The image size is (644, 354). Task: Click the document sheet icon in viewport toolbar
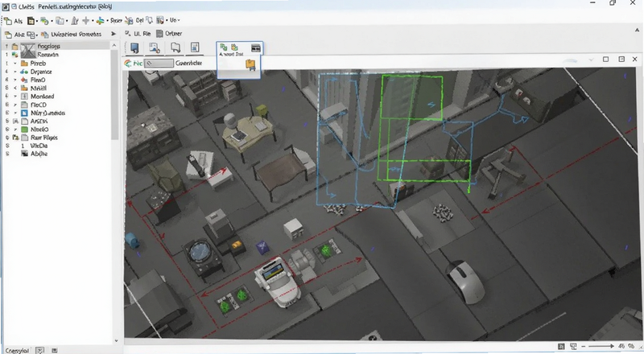195,47
